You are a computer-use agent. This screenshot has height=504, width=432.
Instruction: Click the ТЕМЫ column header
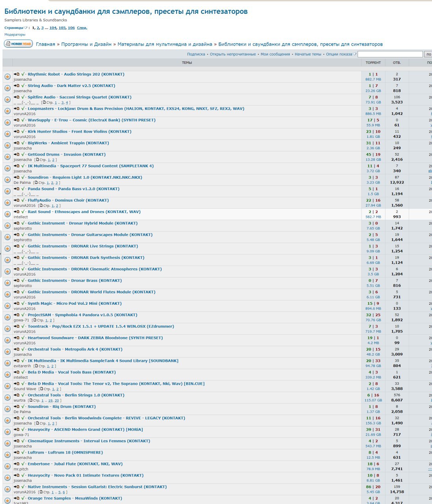coord(187,63)
